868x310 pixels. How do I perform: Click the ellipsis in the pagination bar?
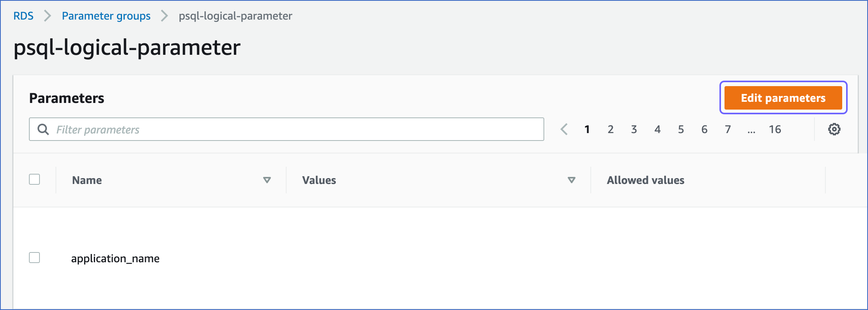click(x=751, y=130)
